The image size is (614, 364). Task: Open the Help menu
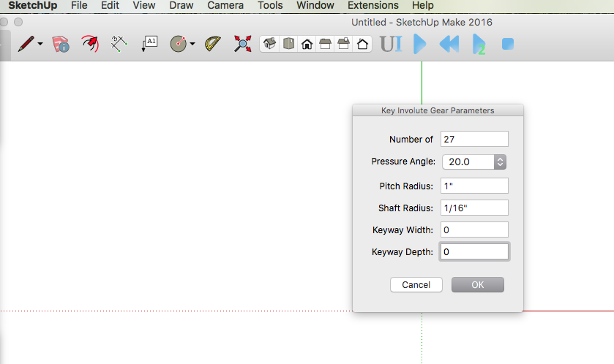423,5
